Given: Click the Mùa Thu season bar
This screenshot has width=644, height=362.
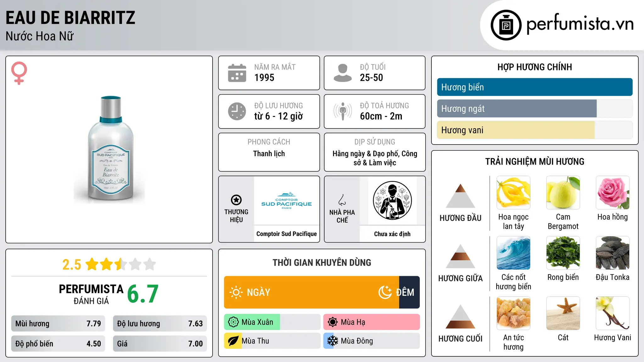Looking at the screenshot, I should click(272, 341).
